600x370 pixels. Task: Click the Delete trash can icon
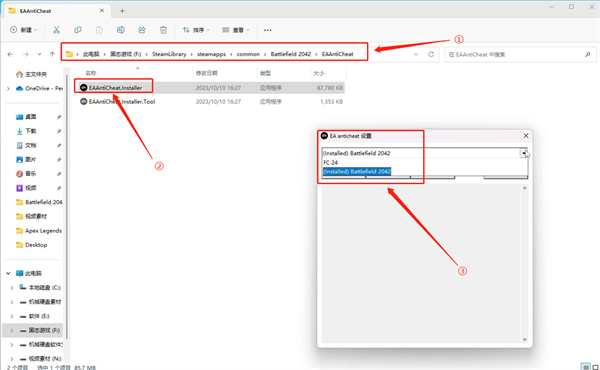pos(163,30)
